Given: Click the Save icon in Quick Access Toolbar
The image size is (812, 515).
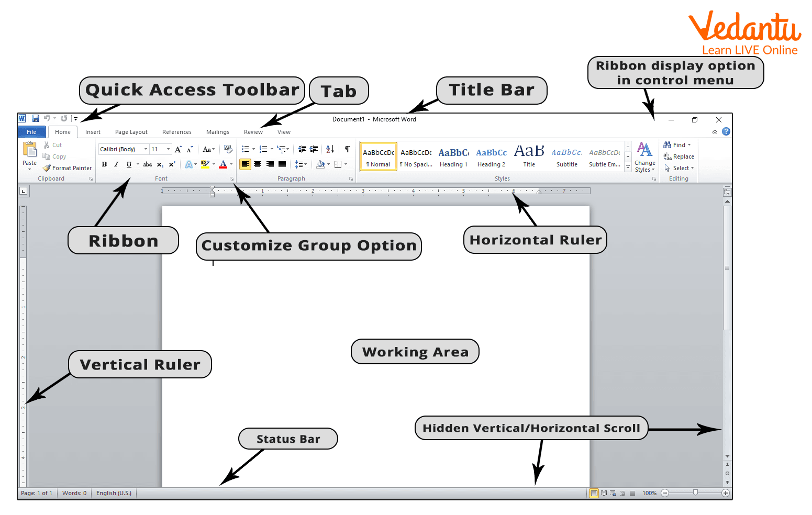Looking at the screenshot, I should click(36, 119).
